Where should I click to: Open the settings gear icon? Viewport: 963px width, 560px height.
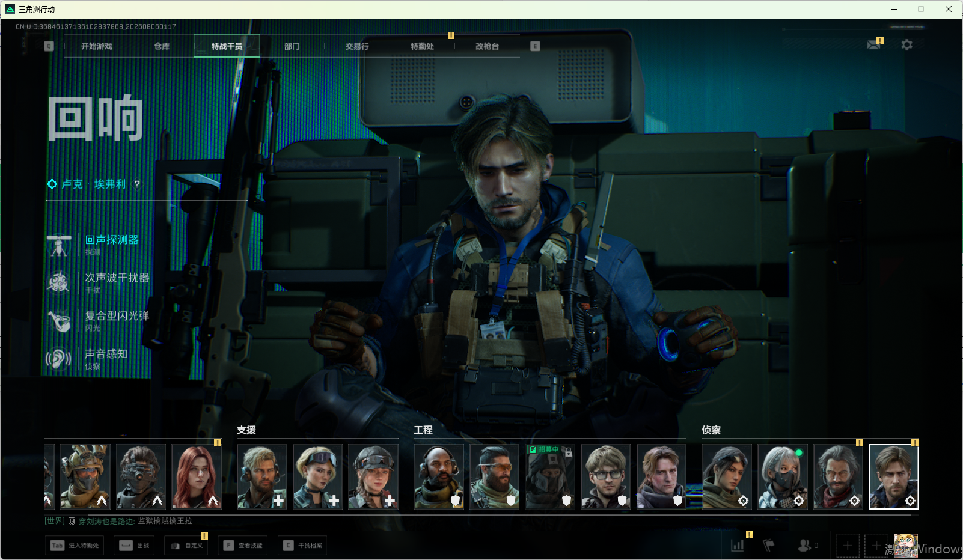906,45
